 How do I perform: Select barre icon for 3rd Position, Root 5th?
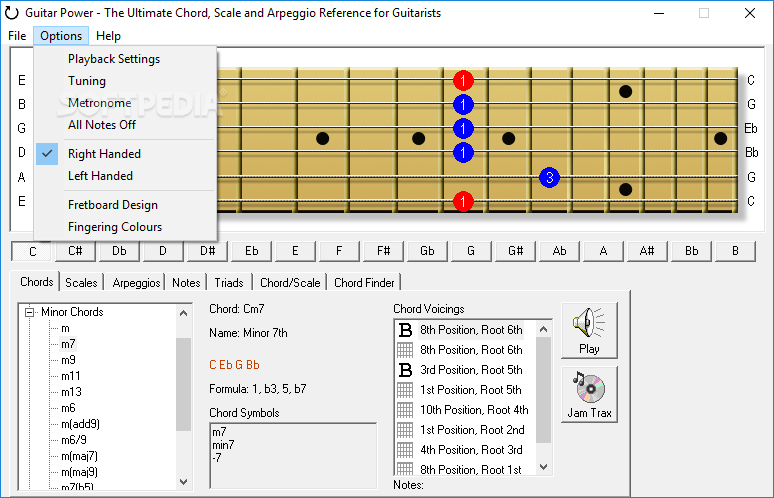(405, 370)
